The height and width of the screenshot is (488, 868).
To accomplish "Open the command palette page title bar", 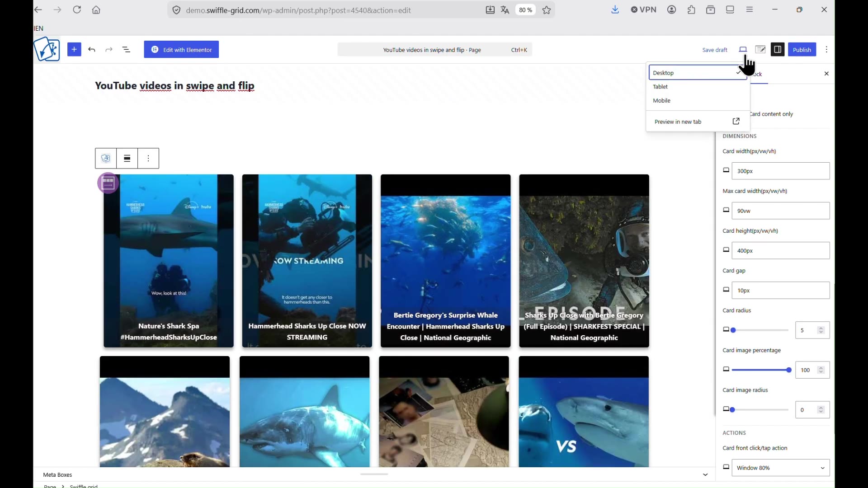I will click(x=434, y=50).
